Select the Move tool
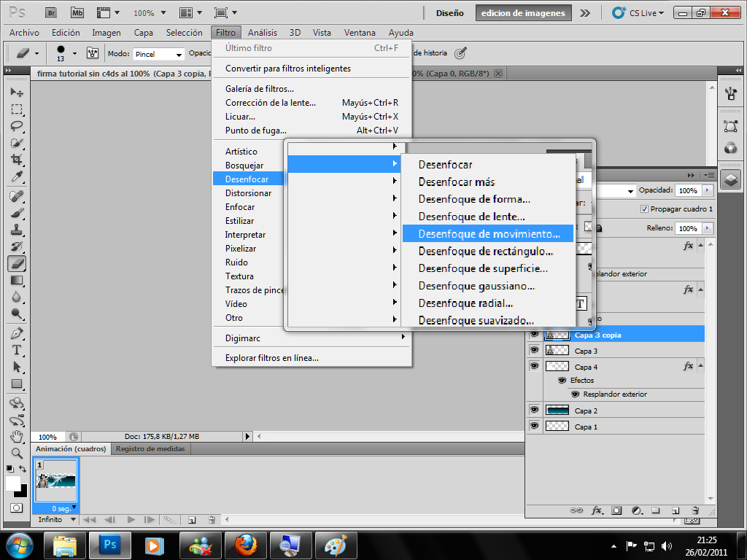This screenshot has width=747, height=560. coord(17,93)
